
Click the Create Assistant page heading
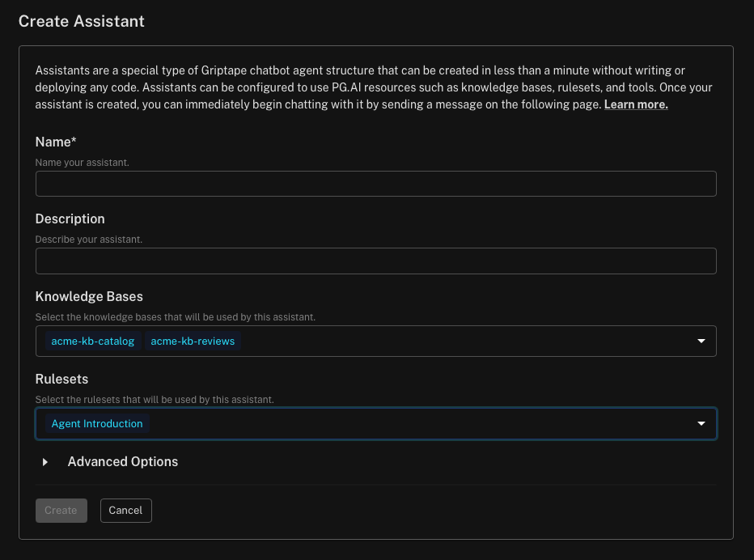(82, 21)
